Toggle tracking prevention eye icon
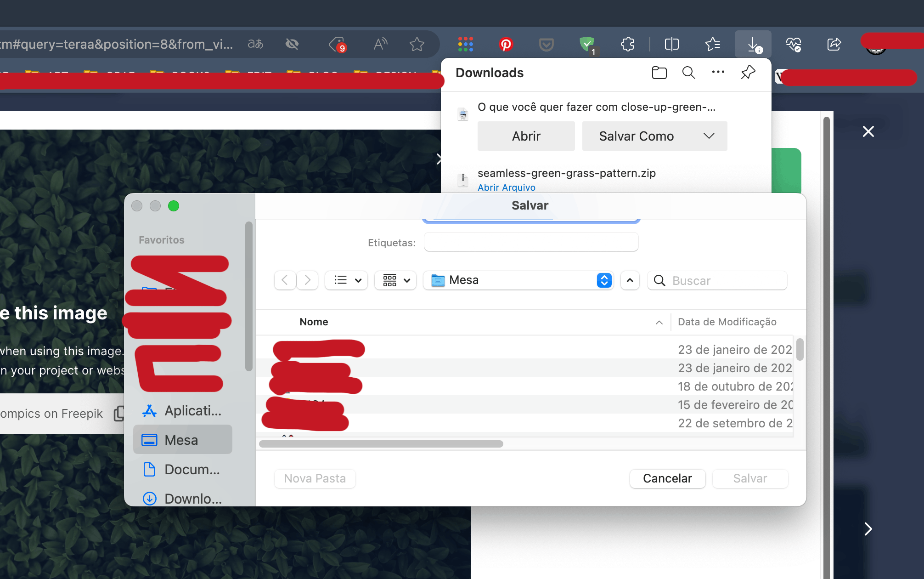 click(292, 45)
